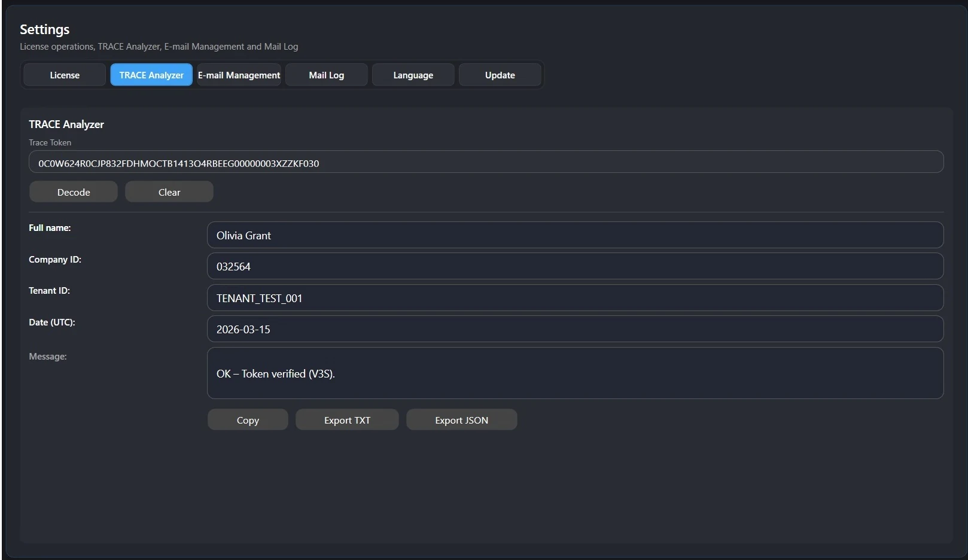The image size is (968, 560).
Task: Select the Date (UTC) field
Action: (x=574, y=329)
